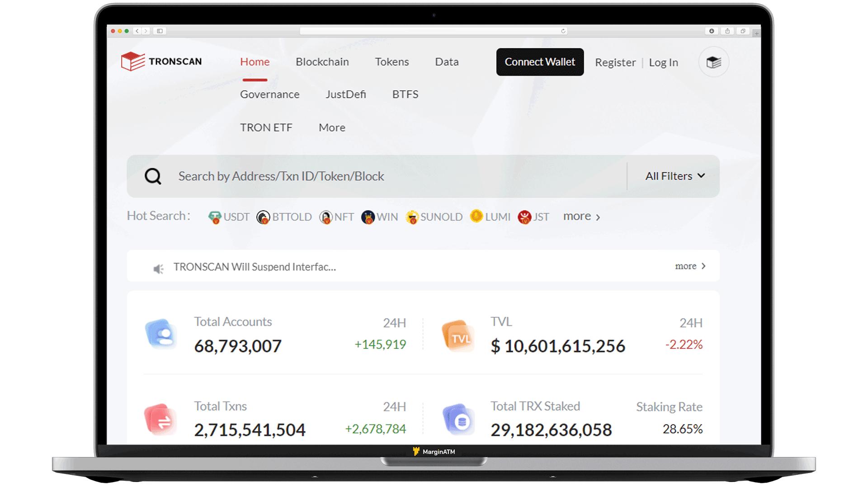Open the TRON ETF menu item
Image resolution: width=868 pixels, height=488 pixels.
[266, 128]
